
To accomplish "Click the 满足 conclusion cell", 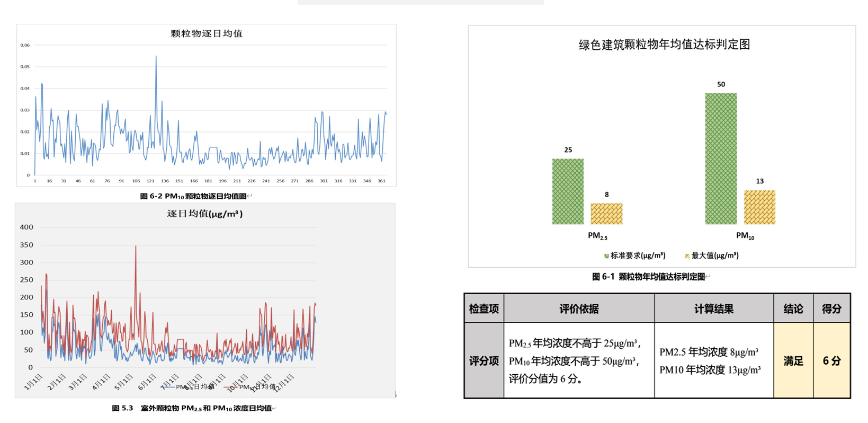I will [793, 360].
